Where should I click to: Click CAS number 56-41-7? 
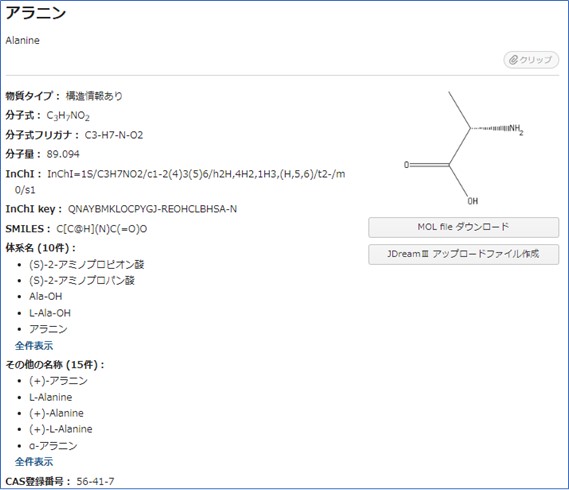coord(95,482)
